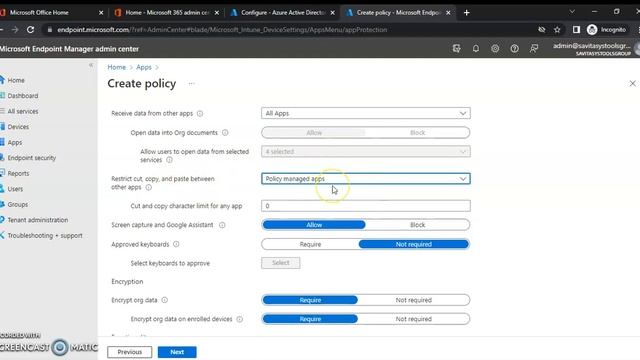This screenshot has width=640, height=360.
Task: Open Troubleshooting + support in sidebar
Action: click(44, 236)
